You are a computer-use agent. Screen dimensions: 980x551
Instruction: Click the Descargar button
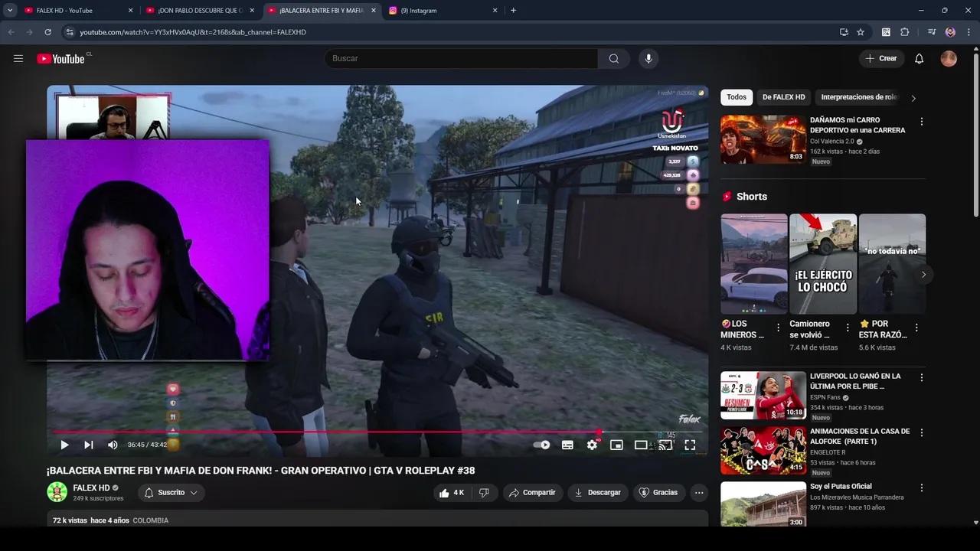(598, 493)
